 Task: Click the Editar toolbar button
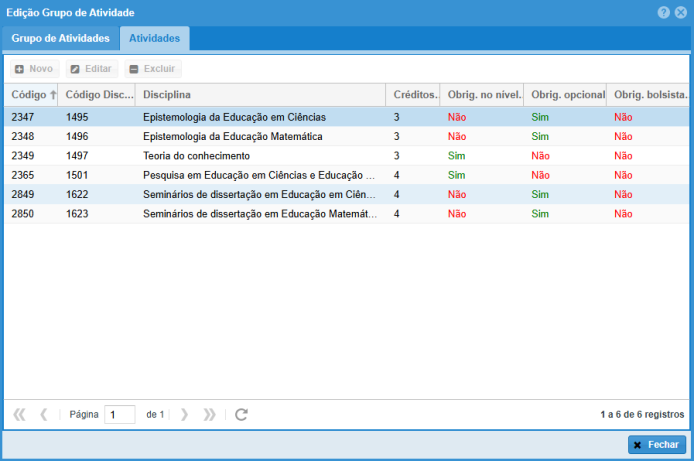tap(91, 69)
